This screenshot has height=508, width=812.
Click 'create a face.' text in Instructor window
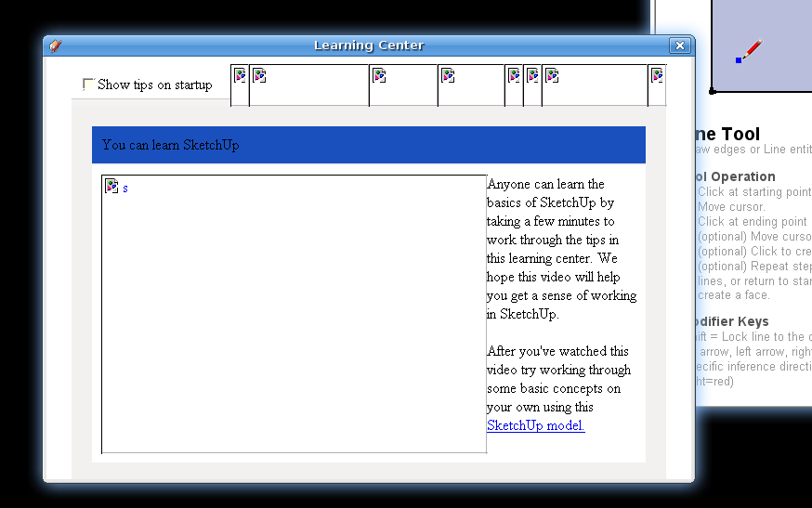[734, 295]
